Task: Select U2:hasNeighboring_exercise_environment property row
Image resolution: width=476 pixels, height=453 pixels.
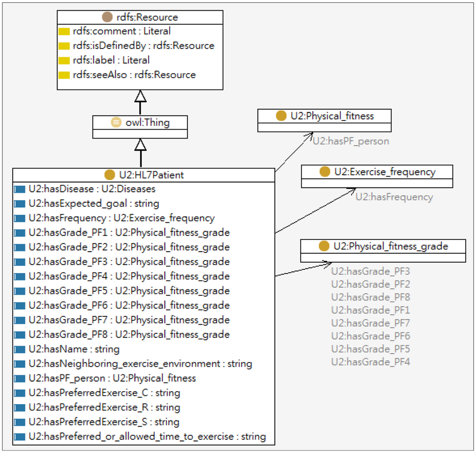Action: (x=140, y=364)
